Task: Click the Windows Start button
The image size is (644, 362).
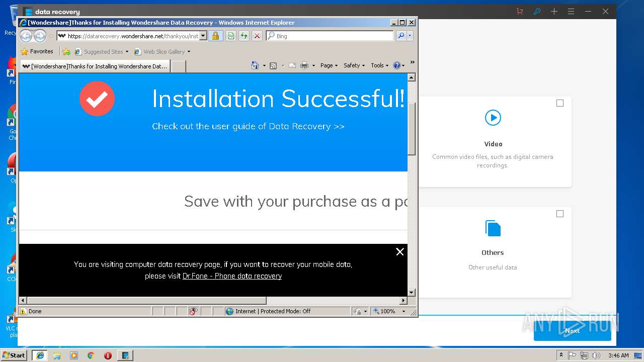Action: 14,355
